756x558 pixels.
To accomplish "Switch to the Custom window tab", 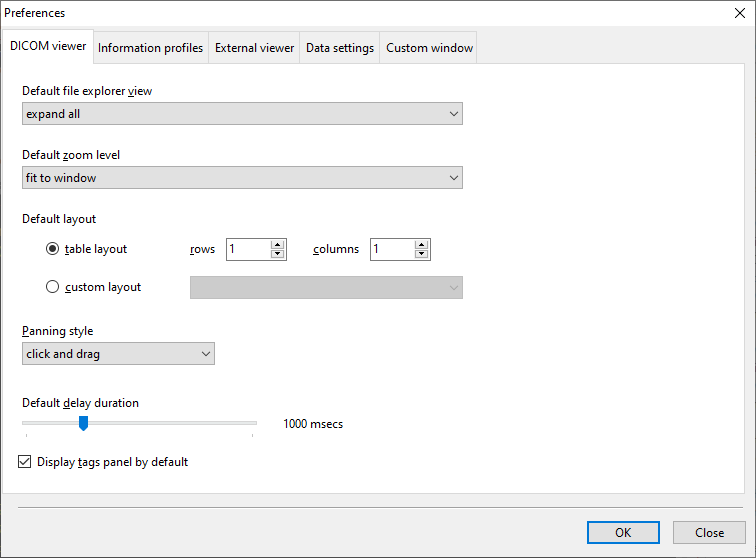I will 429,48.
